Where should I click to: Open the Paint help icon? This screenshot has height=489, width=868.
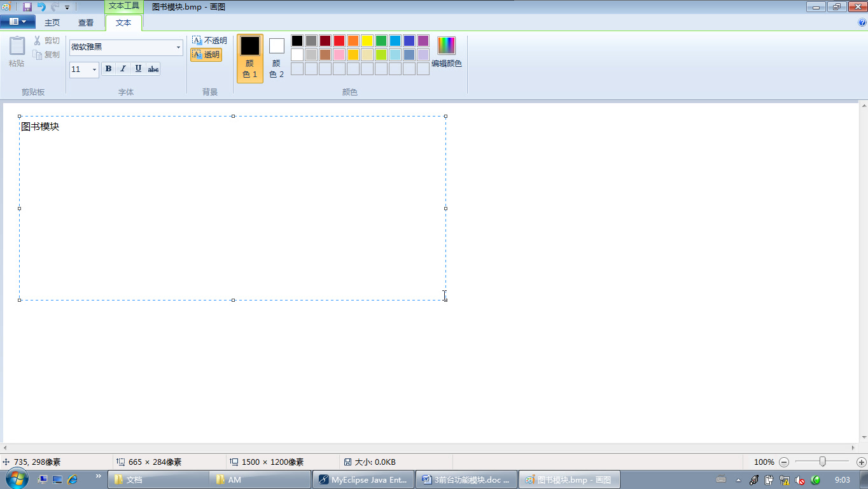862,22
